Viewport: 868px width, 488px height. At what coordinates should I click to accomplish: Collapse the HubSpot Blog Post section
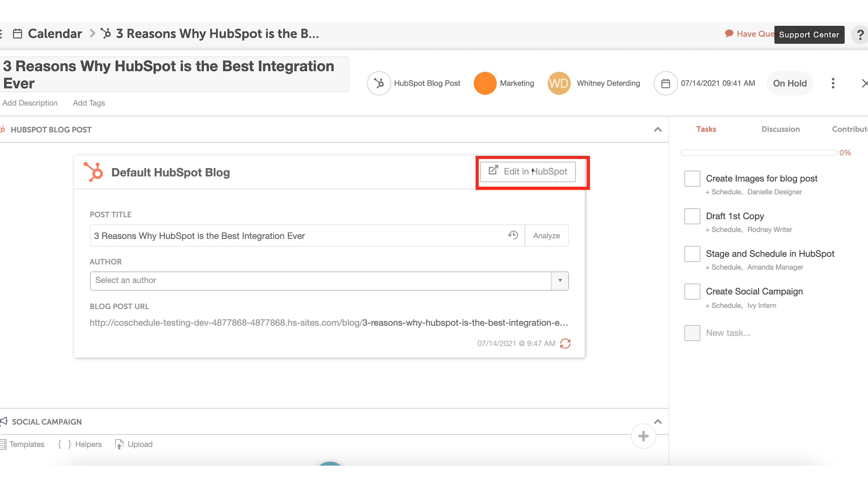[x=658, y=130]
